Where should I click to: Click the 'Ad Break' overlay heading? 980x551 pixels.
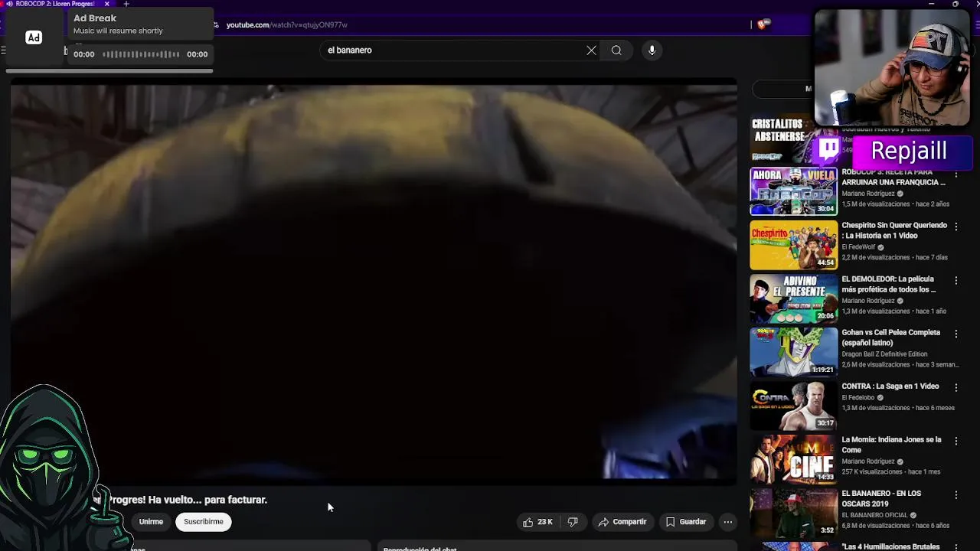point(95,18)
